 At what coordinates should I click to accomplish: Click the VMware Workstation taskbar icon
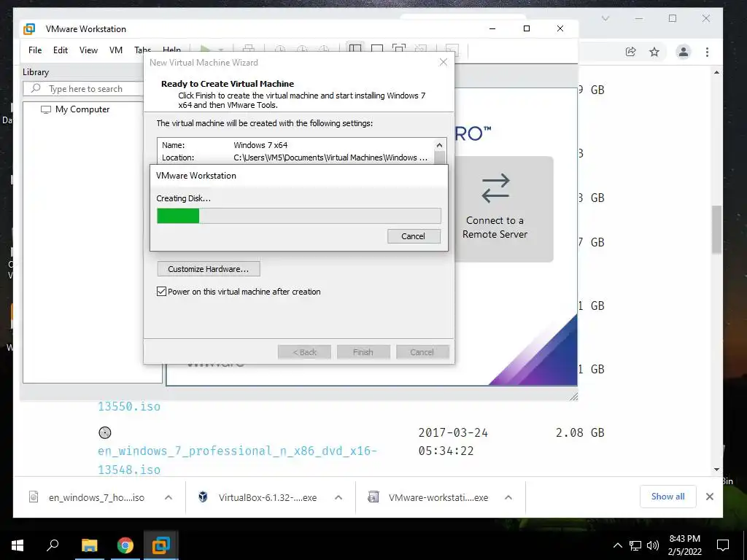point(161,545)
